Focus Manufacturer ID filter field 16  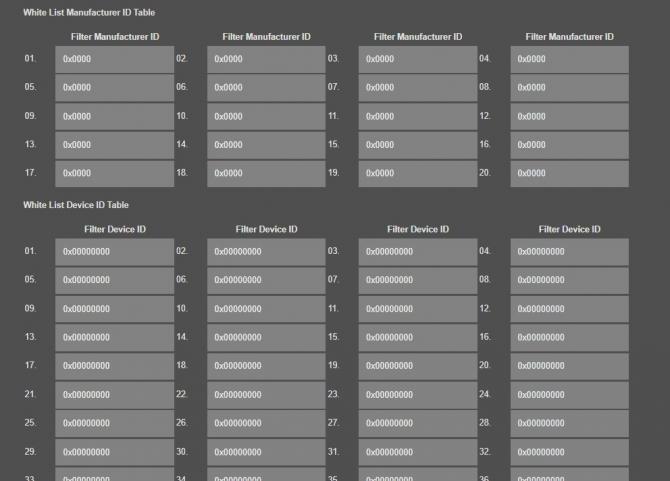point(569,145)
